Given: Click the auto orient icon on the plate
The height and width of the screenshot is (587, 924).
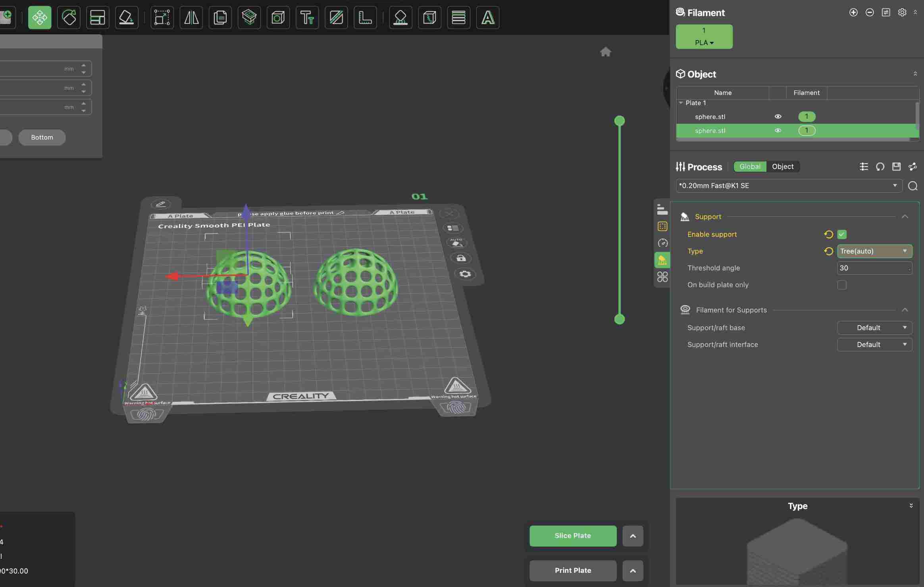Looking at the screenshot, I should point(456,242).
